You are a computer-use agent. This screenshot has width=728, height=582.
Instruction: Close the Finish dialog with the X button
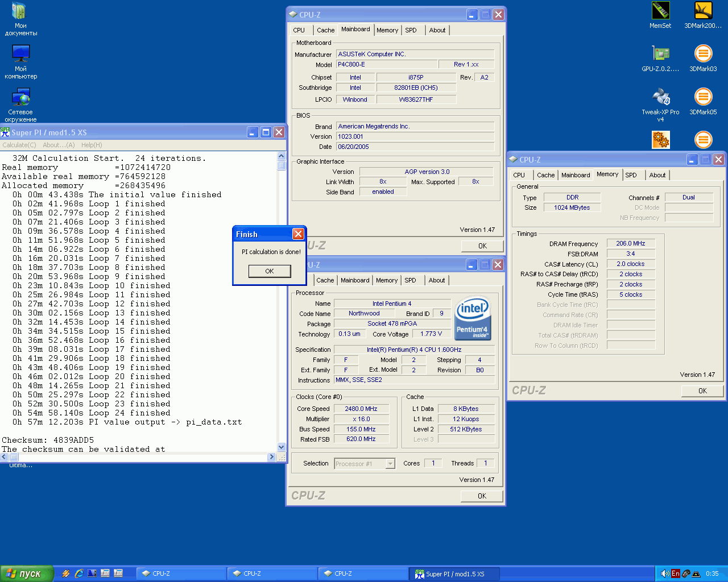pos(298,234)
